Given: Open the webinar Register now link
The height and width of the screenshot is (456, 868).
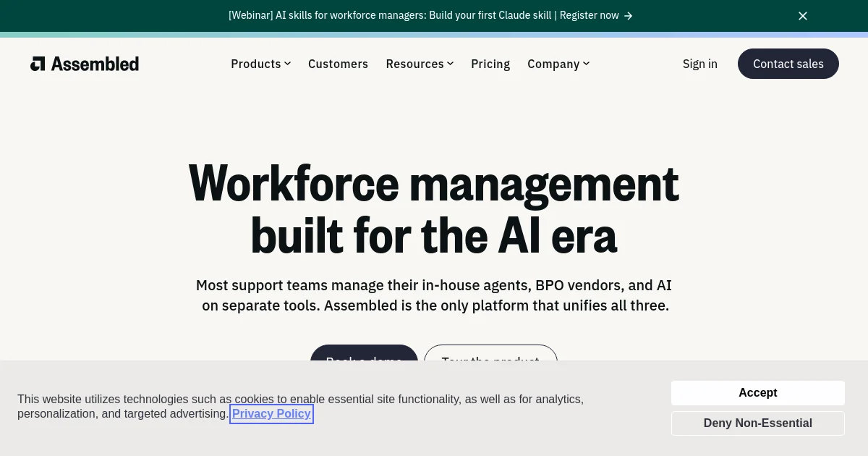Looking at the screenshot, I should [430, 15].
